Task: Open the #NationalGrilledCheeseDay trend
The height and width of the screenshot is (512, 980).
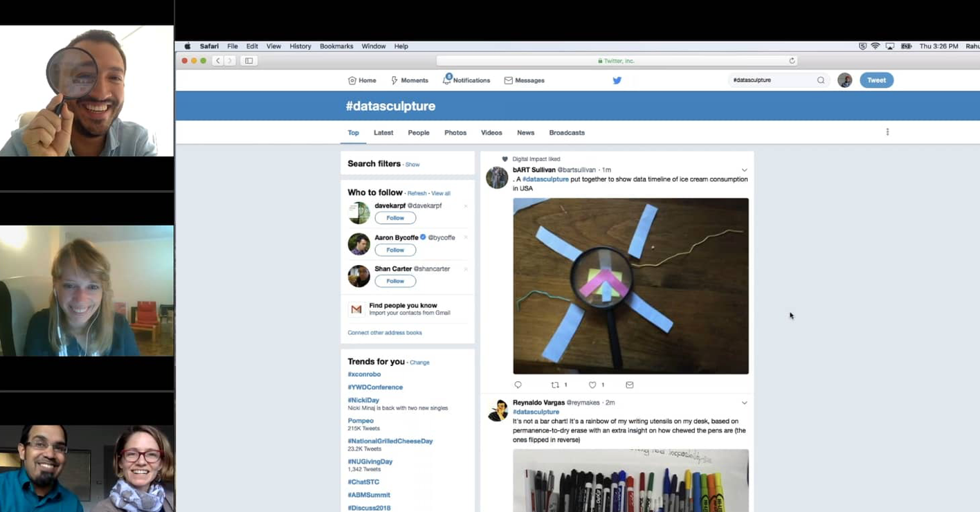Action: click(x=390, y=441)
